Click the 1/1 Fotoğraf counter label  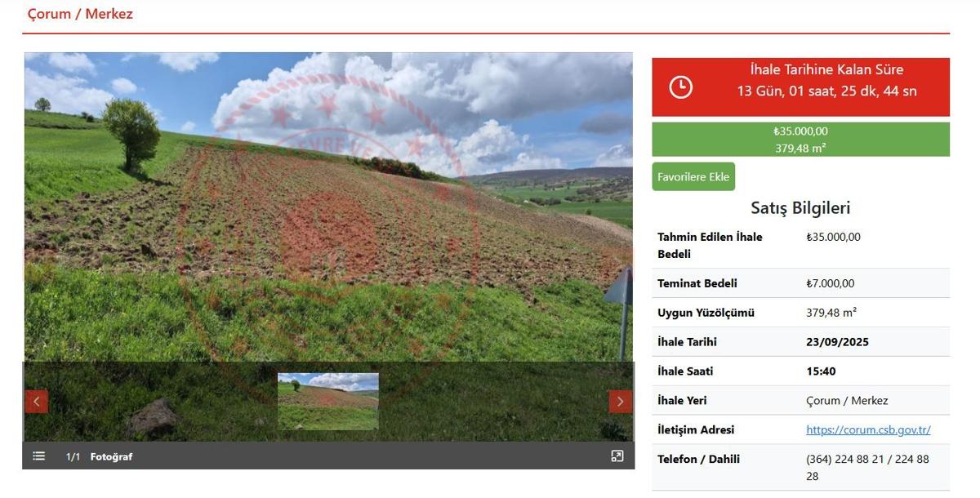99,457
